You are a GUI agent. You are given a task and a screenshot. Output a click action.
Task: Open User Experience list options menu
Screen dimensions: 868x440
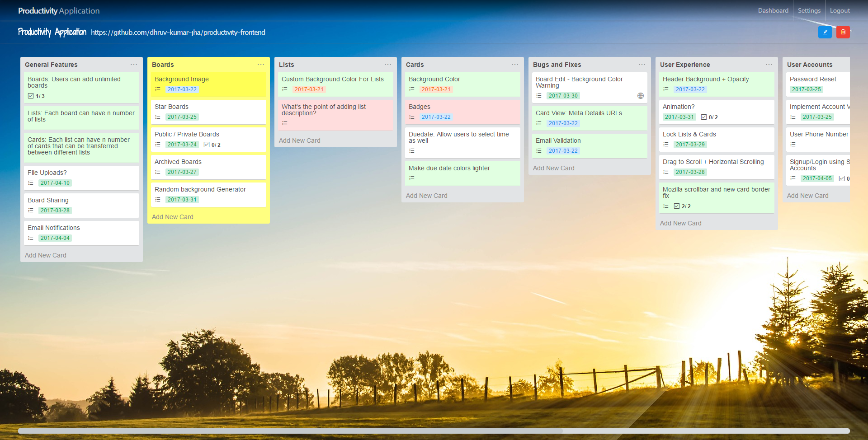coord(769,65)
